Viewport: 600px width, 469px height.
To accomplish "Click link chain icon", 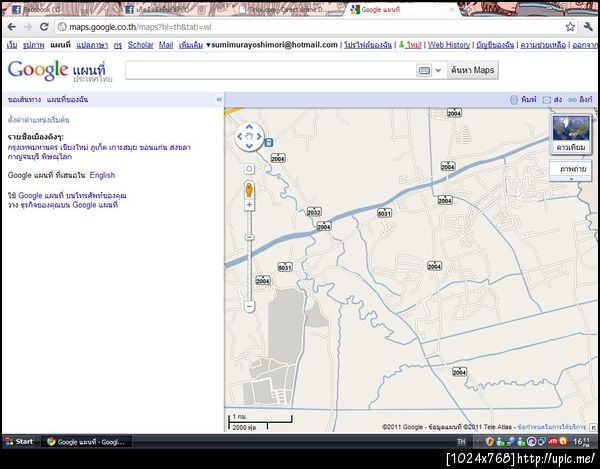I will pos(572,100).
